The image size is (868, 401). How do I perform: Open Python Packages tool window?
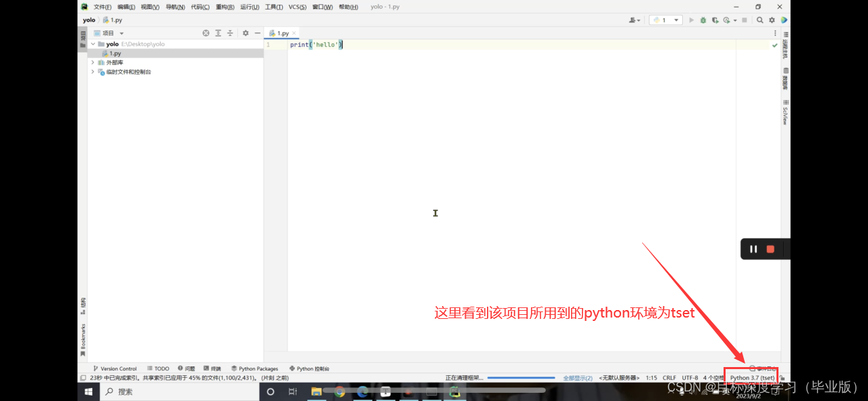tap(254, 368)
